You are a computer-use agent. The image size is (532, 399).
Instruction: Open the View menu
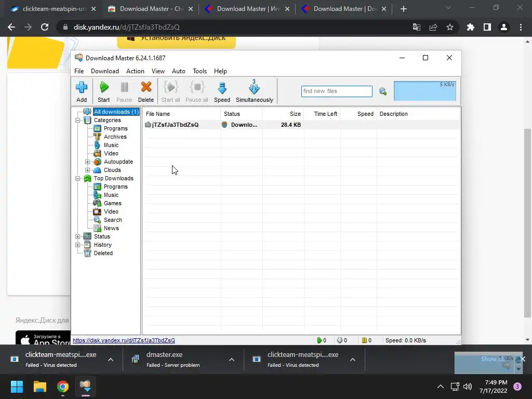pos(158,71)
